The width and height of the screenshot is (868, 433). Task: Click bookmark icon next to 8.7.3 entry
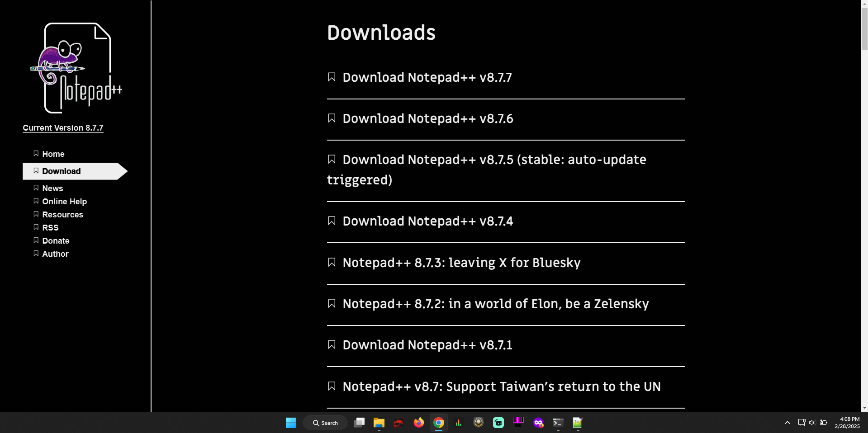coord(332,263)
